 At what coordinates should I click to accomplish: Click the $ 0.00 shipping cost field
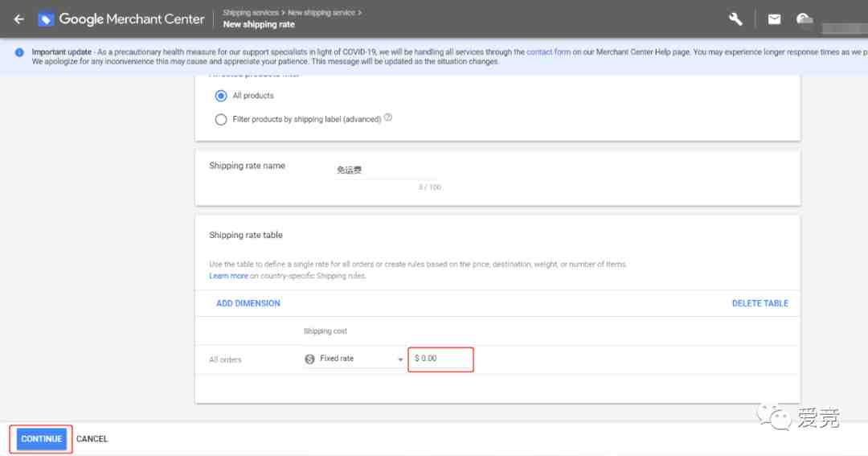coord(440,359)
